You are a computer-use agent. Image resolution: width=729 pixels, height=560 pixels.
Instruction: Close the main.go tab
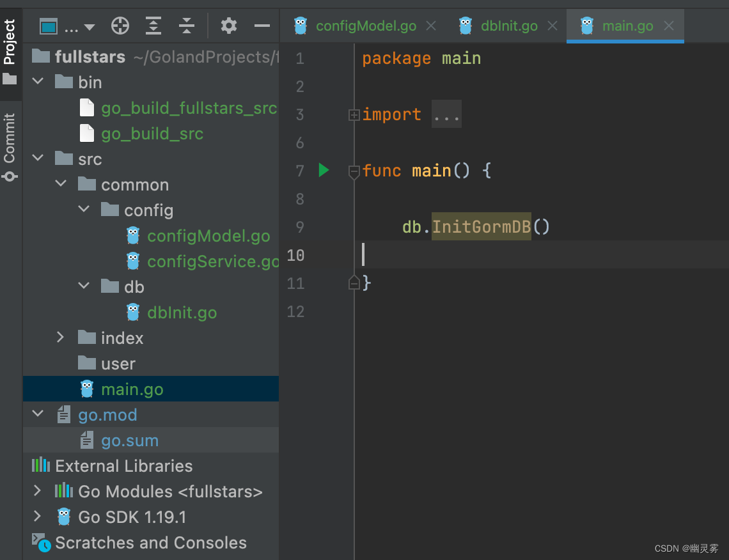(x=669, y=26)
